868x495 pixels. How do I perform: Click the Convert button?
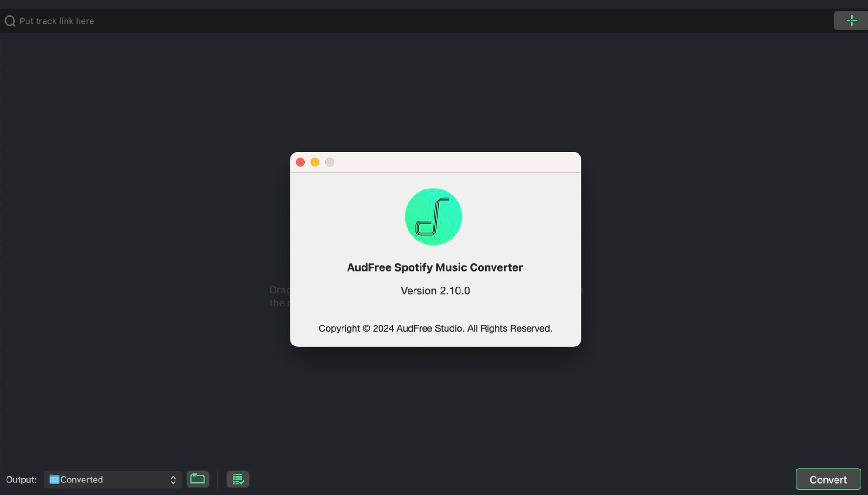tap(828, 479)
